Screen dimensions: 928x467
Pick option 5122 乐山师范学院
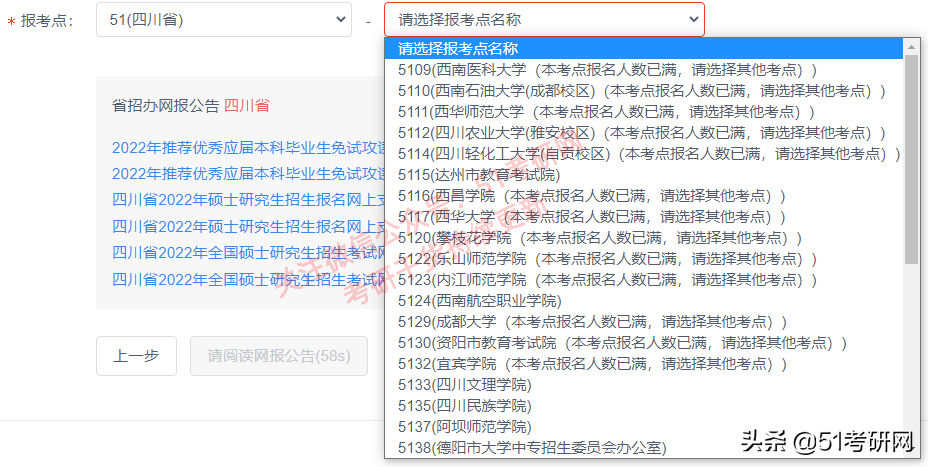[x=644, y=259]
